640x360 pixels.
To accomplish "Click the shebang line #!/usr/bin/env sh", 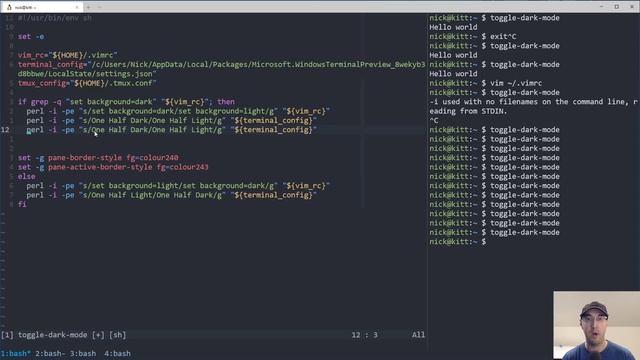I will (x=55, y=18).
